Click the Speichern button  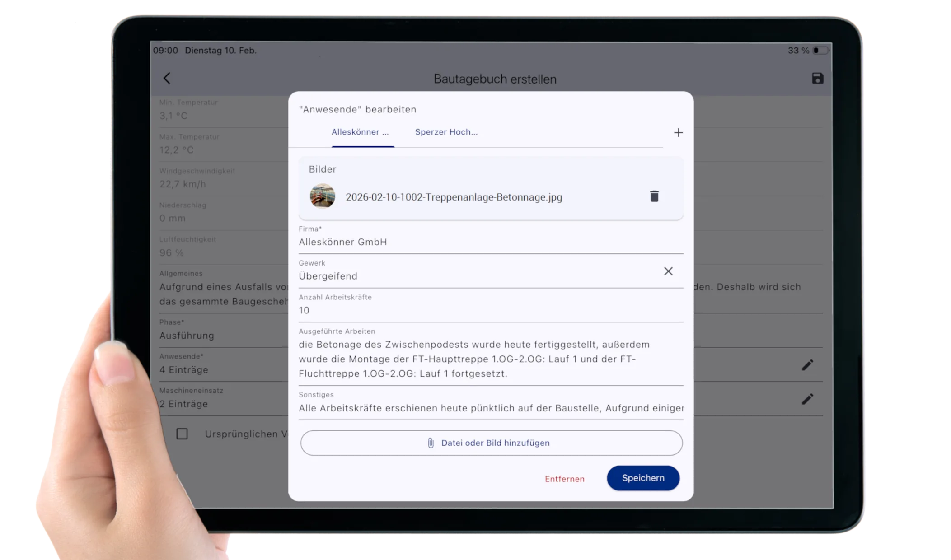[x=642, y=478]
